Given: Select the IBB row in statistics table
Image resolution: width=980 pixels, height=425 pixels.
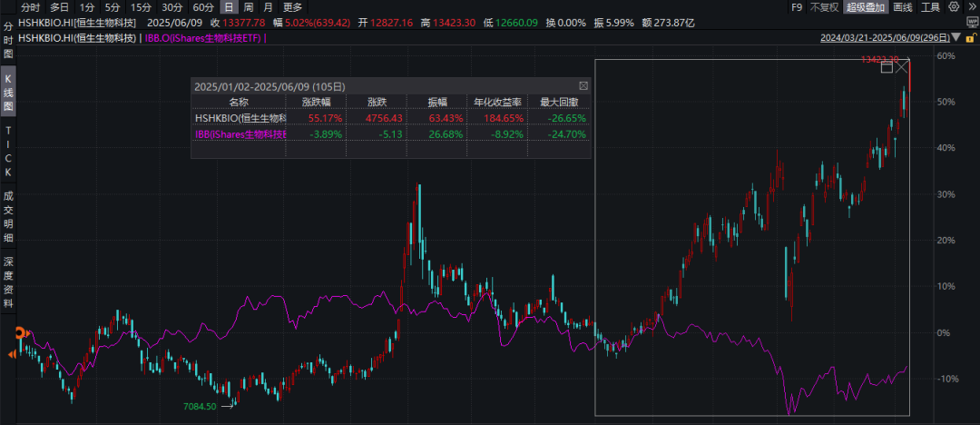Looking at the screenshot, I should [390, 133].
